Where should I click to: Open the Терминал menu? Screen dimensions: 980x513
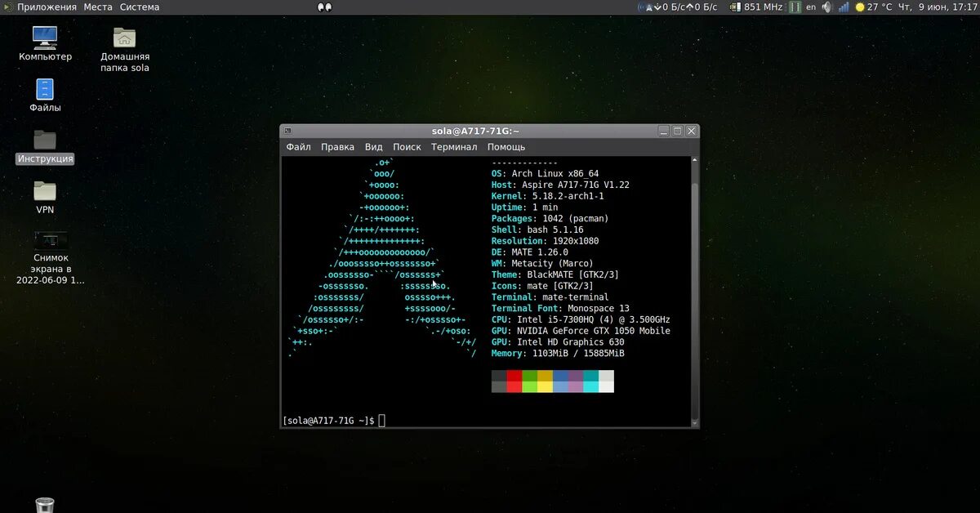pyautogui.click(x=454, y=147)
